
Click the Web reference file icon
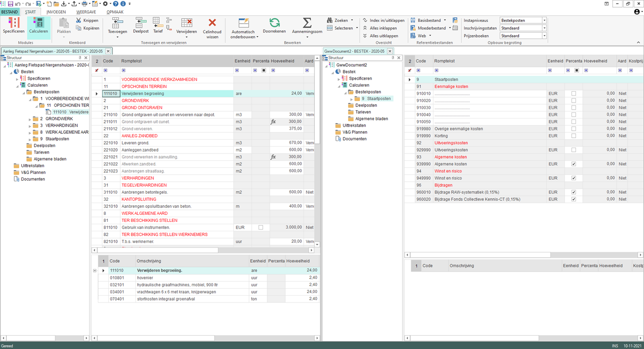tap(413, 35)
